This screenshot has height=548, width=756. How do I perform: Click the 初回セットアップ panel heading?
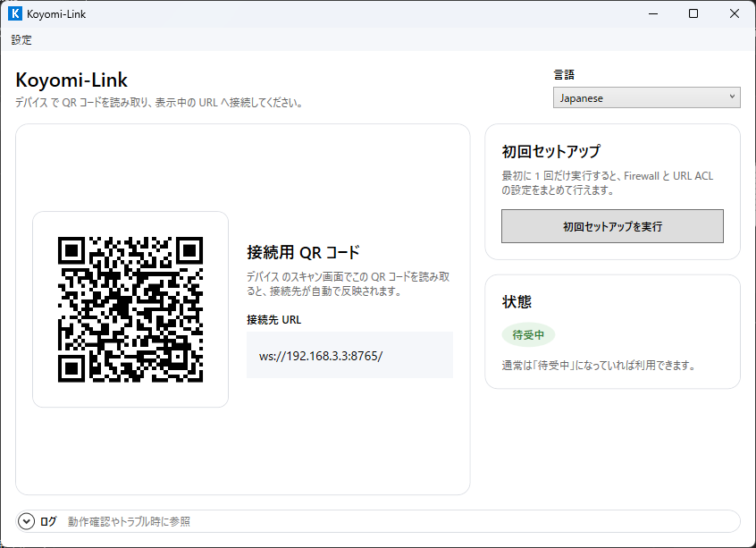click(550, 151)
